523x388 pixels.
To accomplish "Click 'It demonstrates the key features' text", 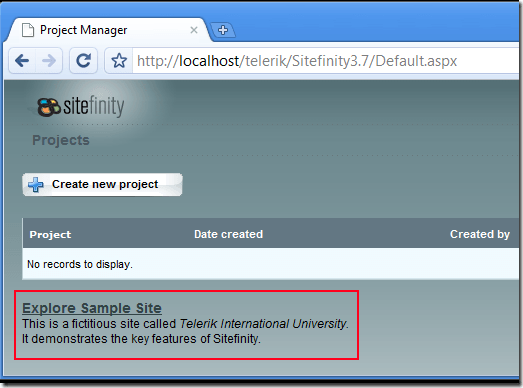I will tap(110, 339).
